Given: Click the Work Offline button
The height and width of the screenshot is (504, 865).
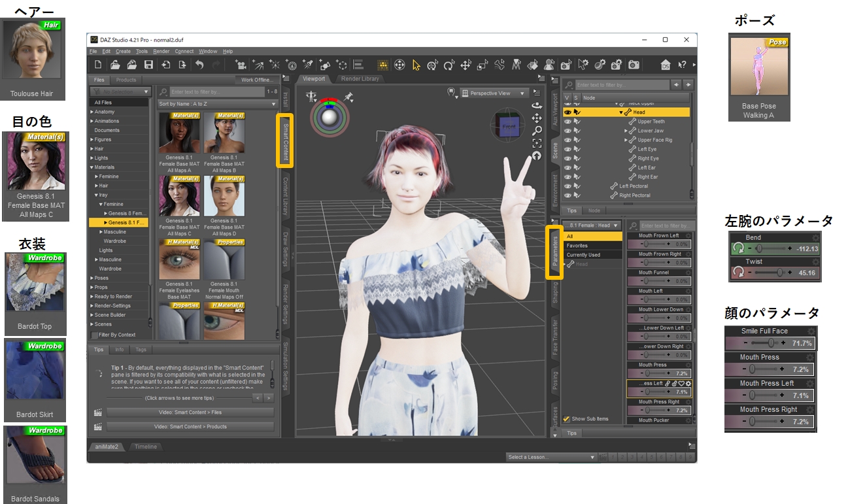Looking at the screenshot, I should (256, 80).
